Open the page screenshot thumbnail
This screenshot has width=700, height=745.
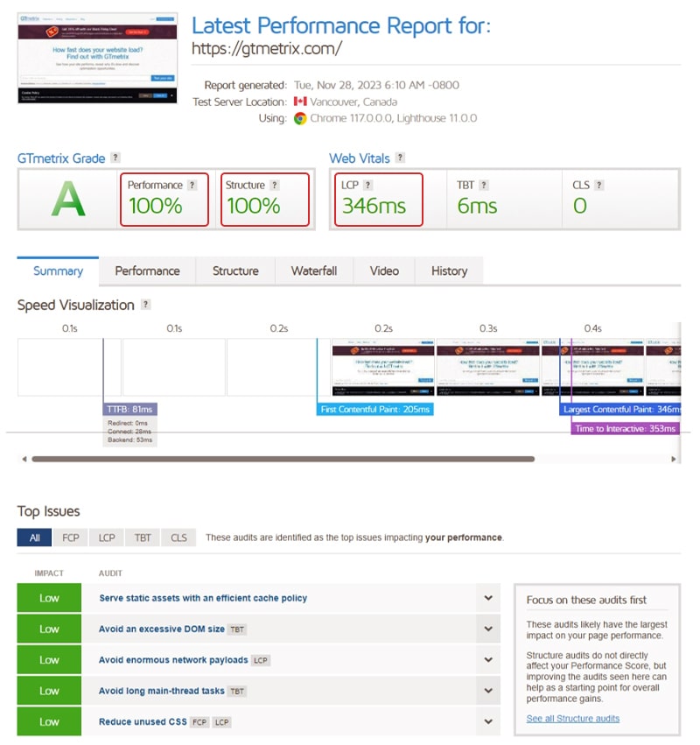(x=97, y=58)
